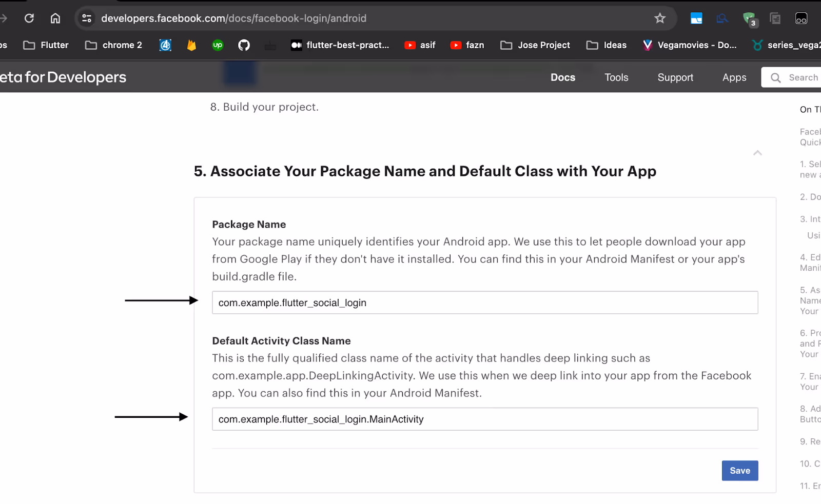
Task: Jump to step 9 in On This Page
Action: (x=810, y=441)
